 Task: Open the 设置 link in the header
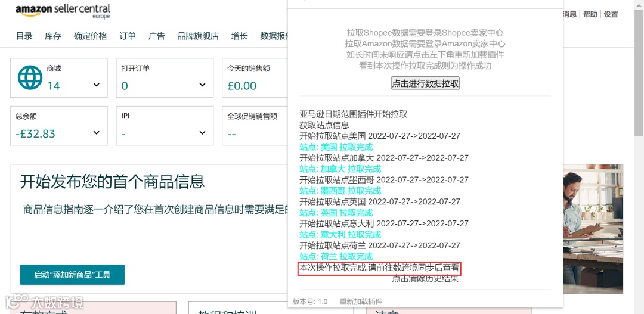[x=611, y=14]
